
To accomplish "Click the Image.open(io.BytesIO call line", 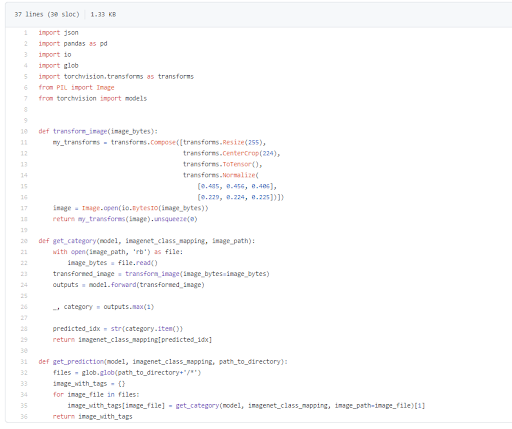I will coord(130,208).
